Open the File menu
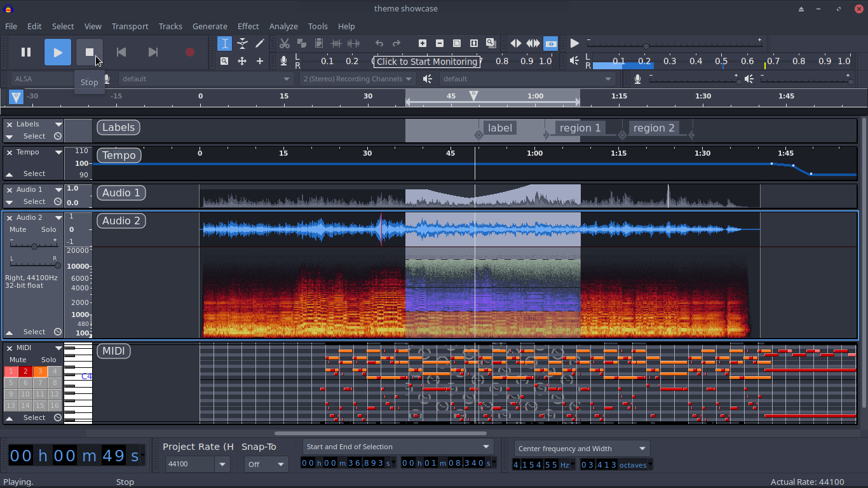 click(11, 26)
